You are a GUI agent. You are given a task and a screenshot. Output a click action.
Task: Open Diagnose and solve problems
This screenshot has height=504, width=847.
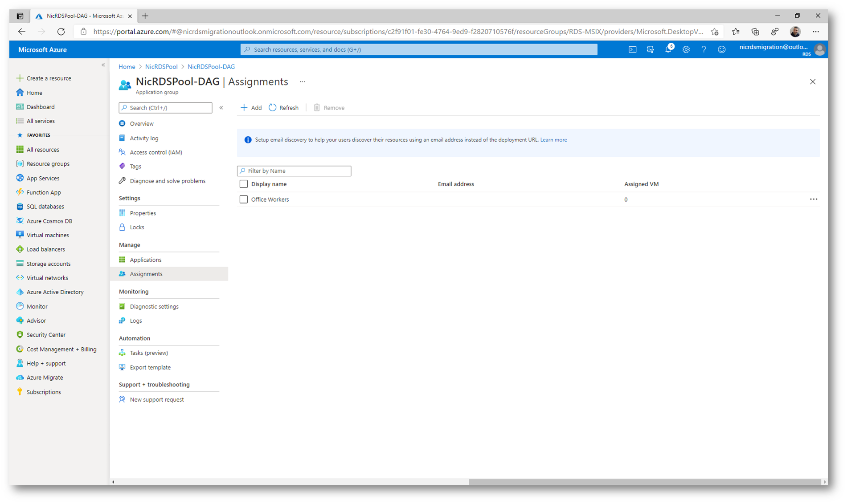168,181
